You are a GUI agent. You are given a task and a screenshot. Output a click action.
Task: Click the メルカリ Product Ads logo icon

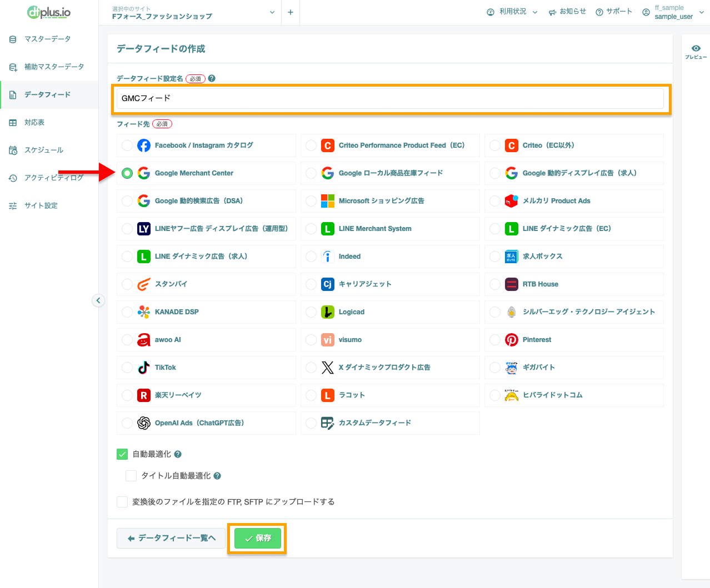512,201
